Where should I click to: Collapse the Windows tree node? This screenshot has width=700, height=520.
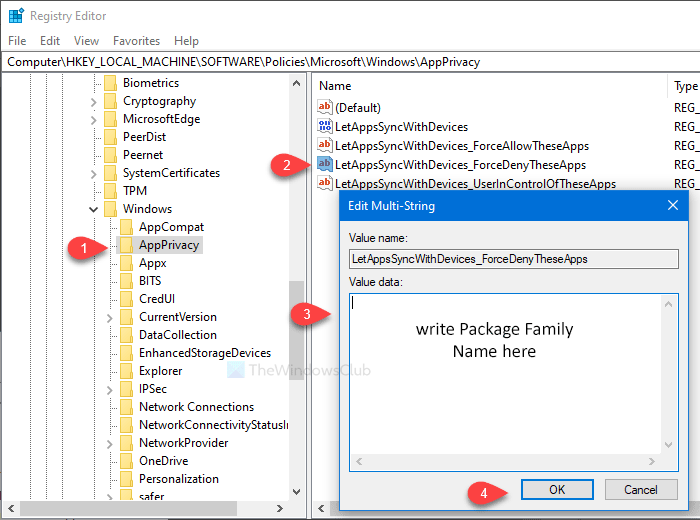click(93, 209)
